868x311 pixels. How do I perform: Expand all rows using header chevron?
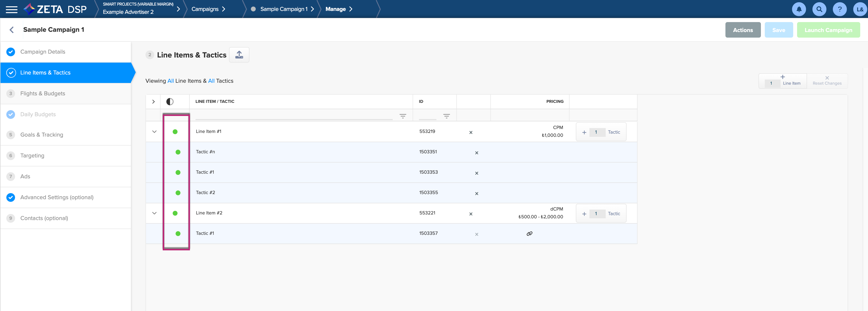point(153,102)
